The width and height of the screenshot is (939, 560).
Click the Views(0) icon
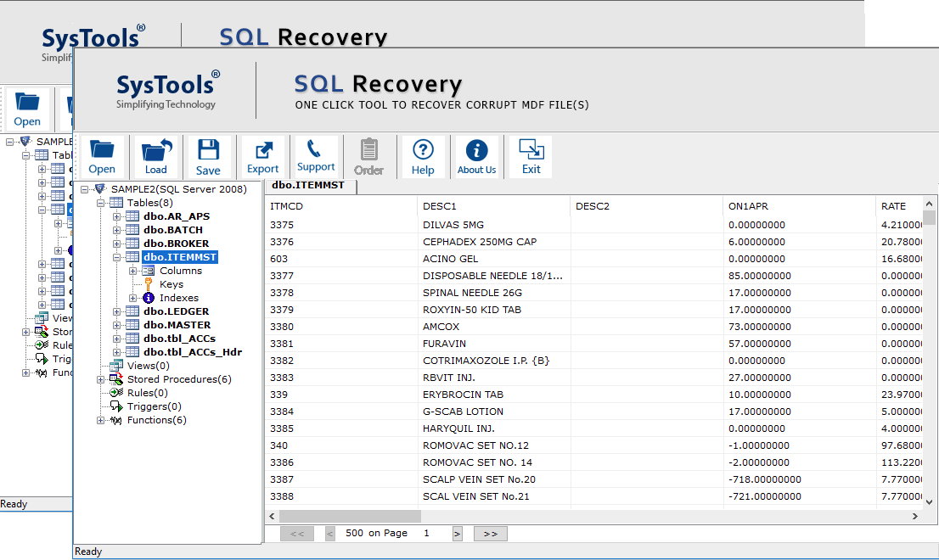point(116,366)
